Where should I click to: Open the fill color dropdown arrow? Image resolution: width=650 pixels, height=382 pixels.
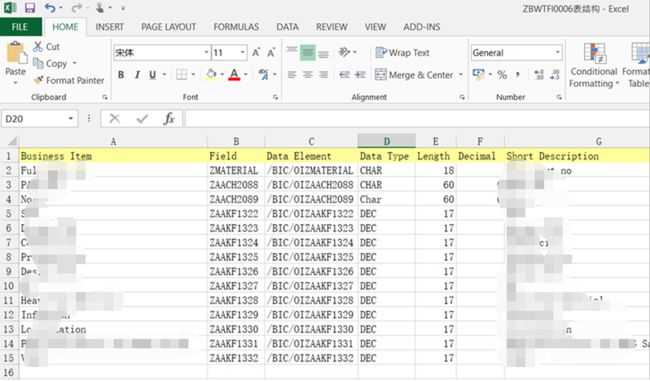point(222,75)
